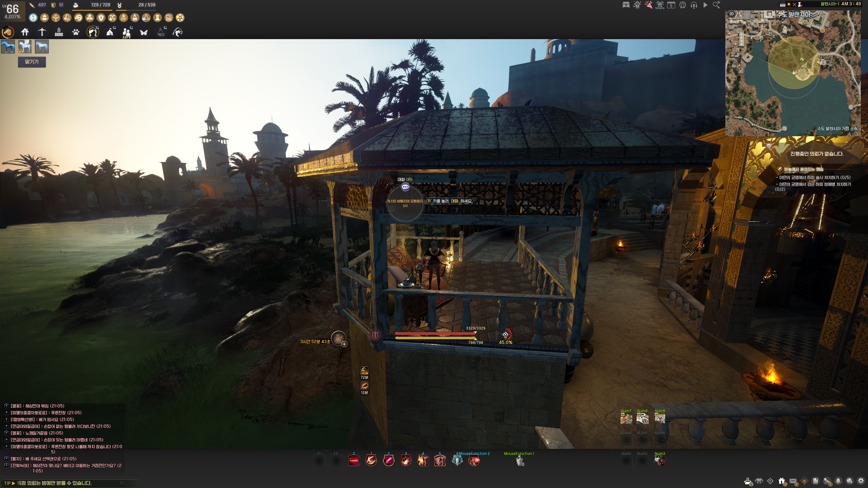The height and width of the screenshot is (488, 868).
Task: Open the calendar S icon in top bar
Action: tap(671, 5)
